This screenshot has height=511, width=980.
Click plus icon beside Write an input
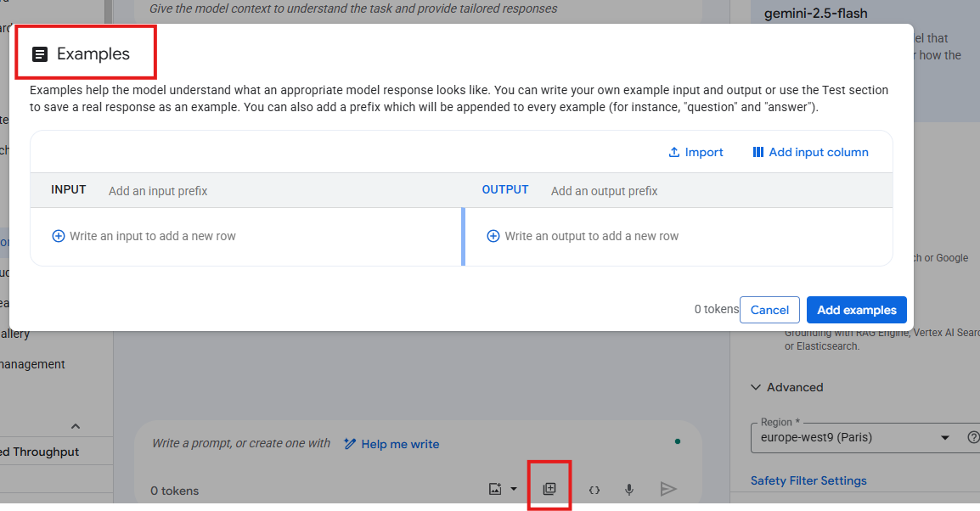[x=58, y=236]
